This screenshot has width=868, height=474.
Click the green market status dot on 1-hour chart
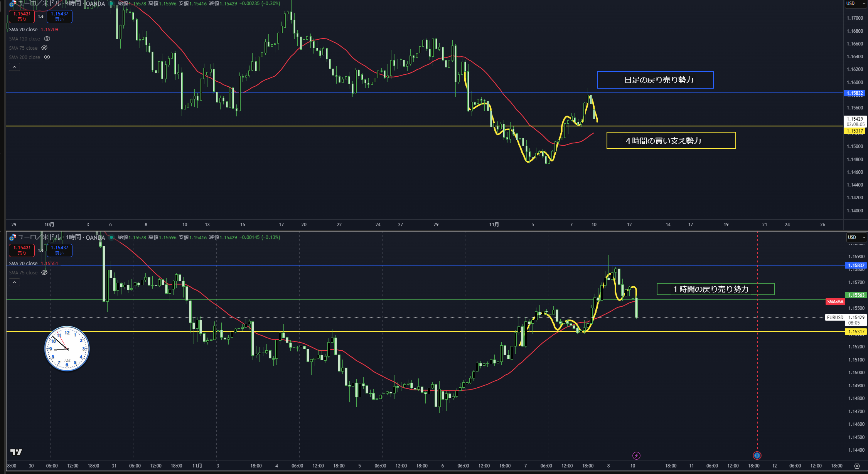click(x=111, y=237)
